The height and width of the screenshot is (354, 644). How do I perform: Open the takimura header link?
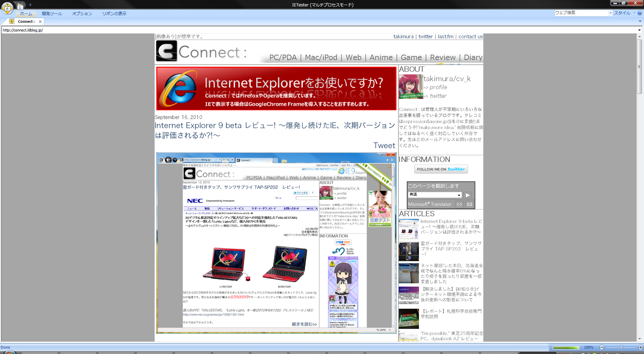[x=403, y=36]
